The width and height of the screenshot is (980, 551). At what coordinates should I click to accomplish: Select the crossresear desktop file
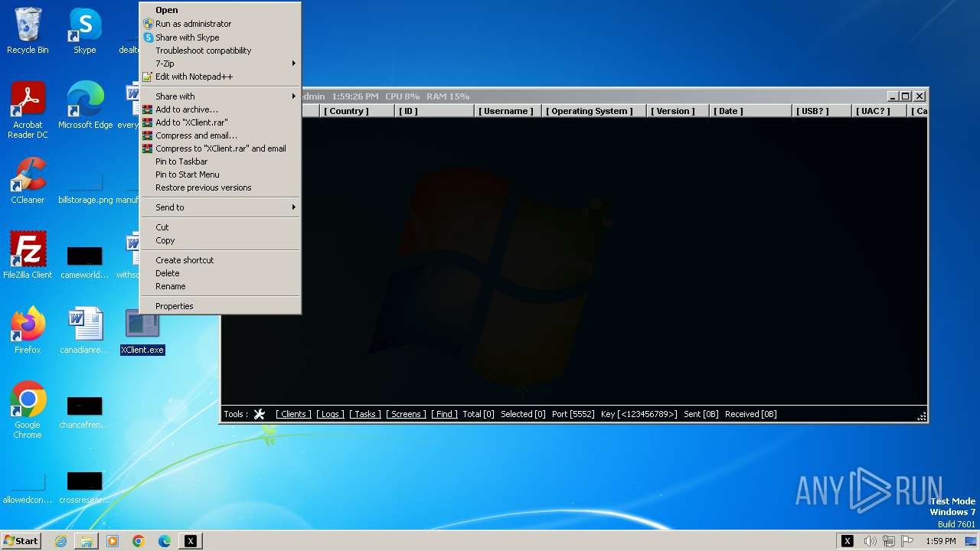point(85,487)
